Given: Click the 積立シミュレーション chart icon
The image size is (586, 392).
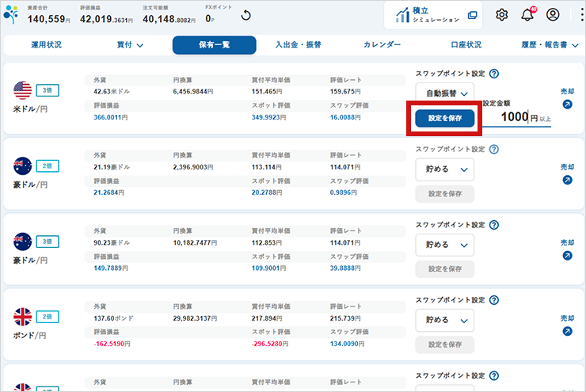Looking at the screenshot, I should click(x=403, y=14).
